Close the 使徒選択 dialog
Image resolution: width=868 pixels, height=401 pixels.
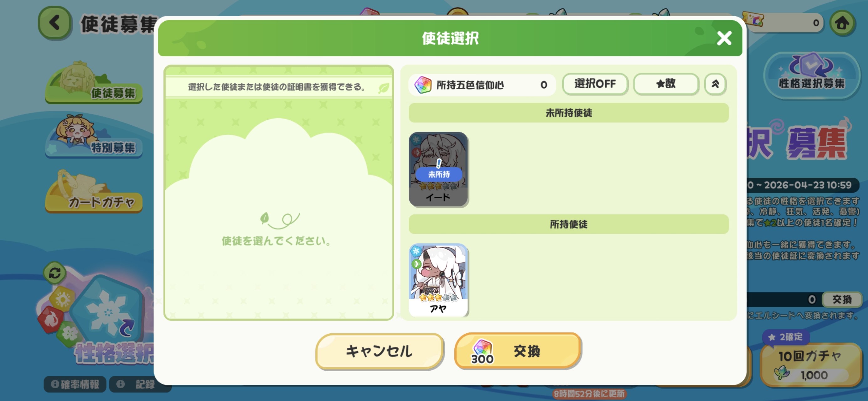point(724,38)
